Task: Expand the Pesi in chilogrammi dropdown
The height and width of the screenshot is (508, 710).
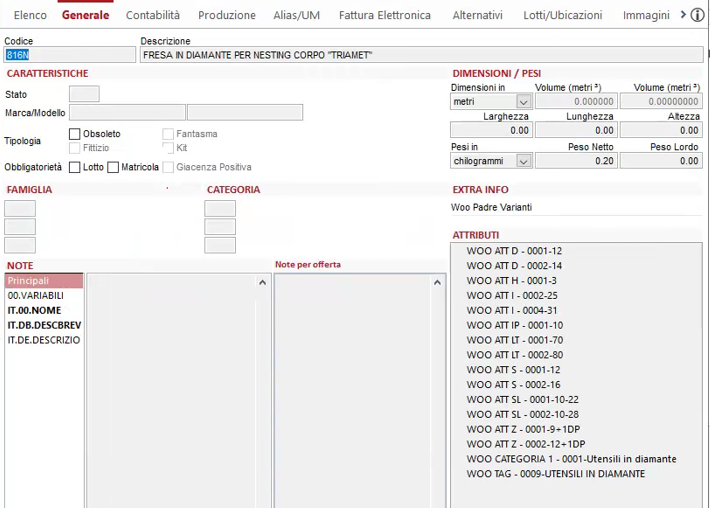Action: [x=522, y=161]
